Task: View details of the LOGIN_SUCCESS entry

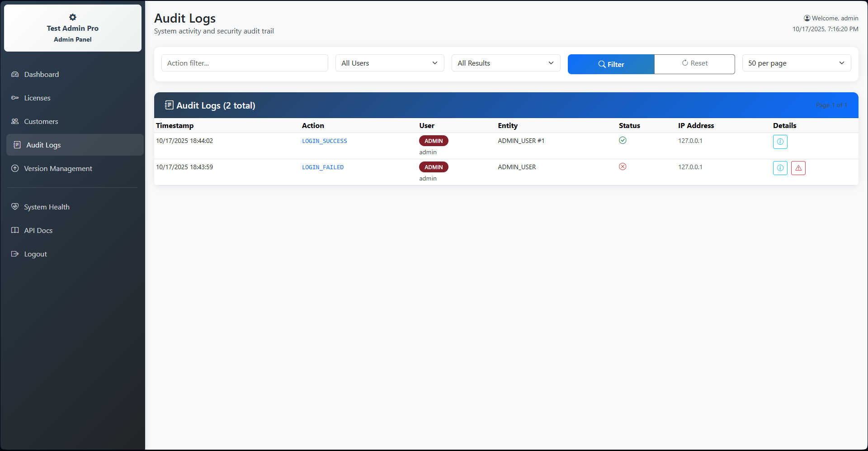Action: tap(780, 142)
